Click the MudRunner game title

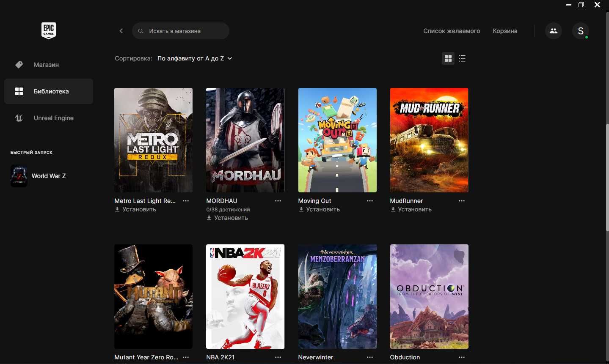(x=406, y=201)
